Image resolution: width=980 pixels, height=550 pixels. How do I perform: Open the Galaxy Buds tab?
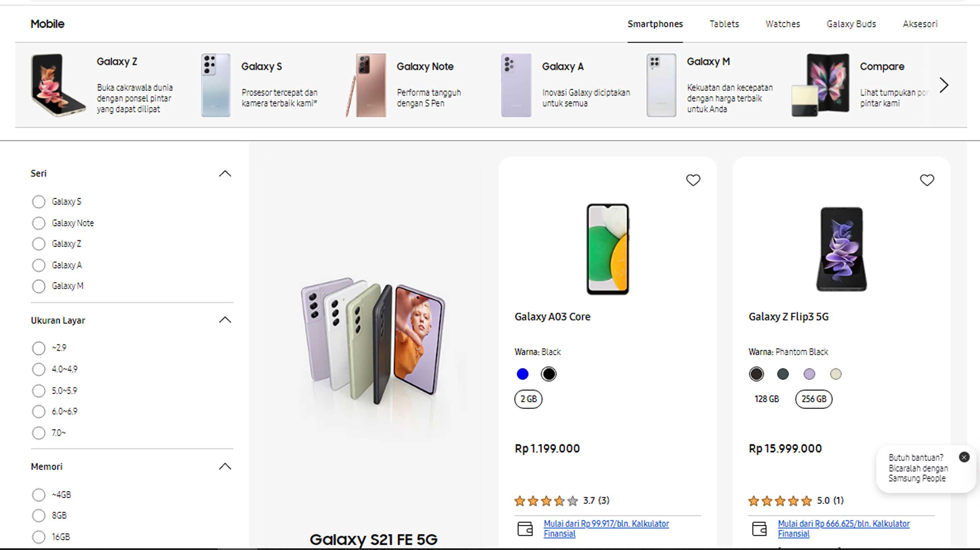point(851,24)
